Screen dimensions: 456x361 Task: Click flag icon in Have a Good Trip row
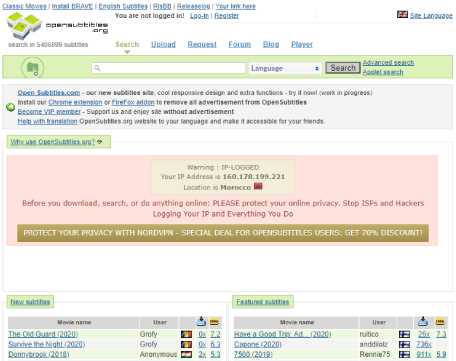click(x=404, y=334)
